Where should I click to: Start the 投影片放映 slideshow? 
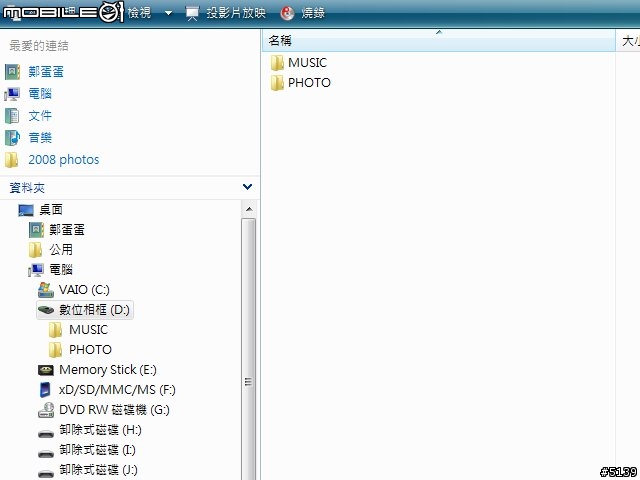(x=236, y=13)
